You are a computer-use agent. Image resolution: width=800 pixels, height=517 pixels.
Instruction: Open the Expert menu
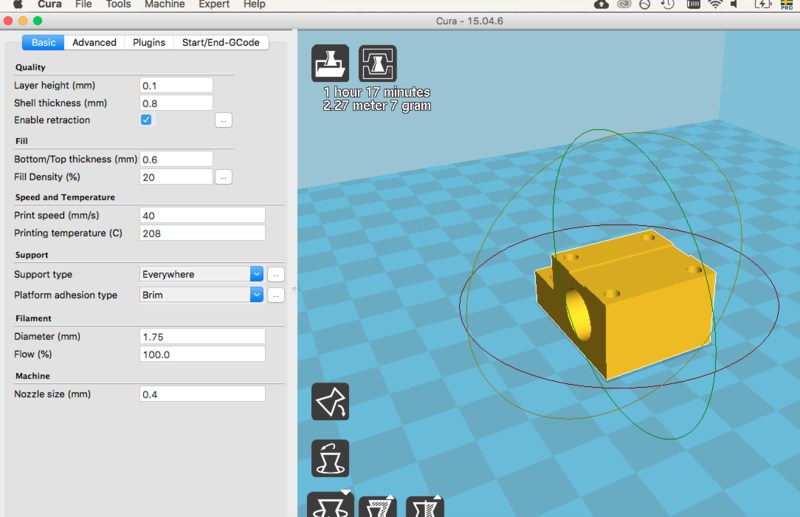coord(214,5)
